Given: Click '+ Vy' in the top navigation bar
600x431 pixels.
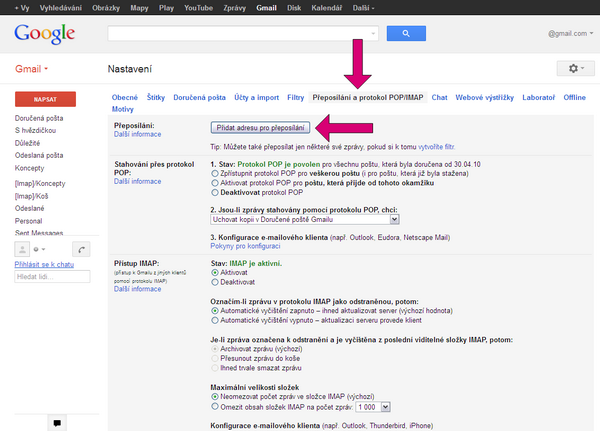Looking at the screenshot, I should pos(22,8).
